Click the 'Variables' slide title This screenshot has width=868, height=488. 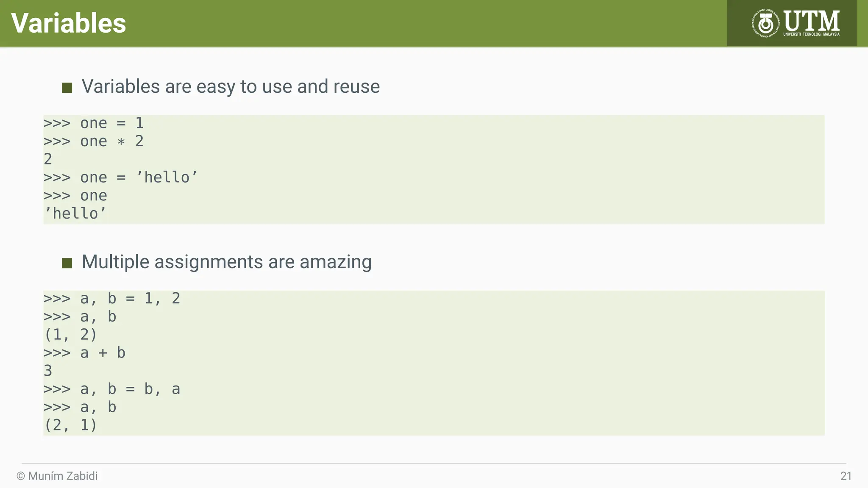click(x=69, y=23)
